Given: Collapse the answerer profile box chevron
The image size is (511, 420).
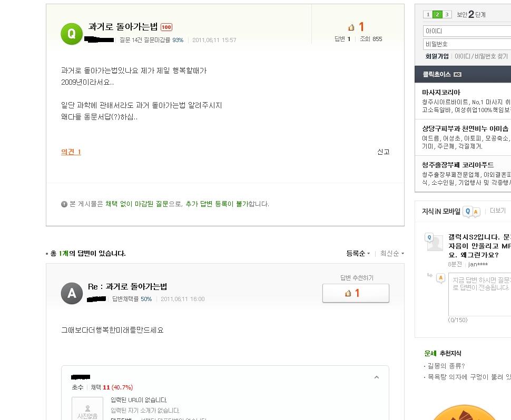Looking at the screenshot, I should coord(377,377).
